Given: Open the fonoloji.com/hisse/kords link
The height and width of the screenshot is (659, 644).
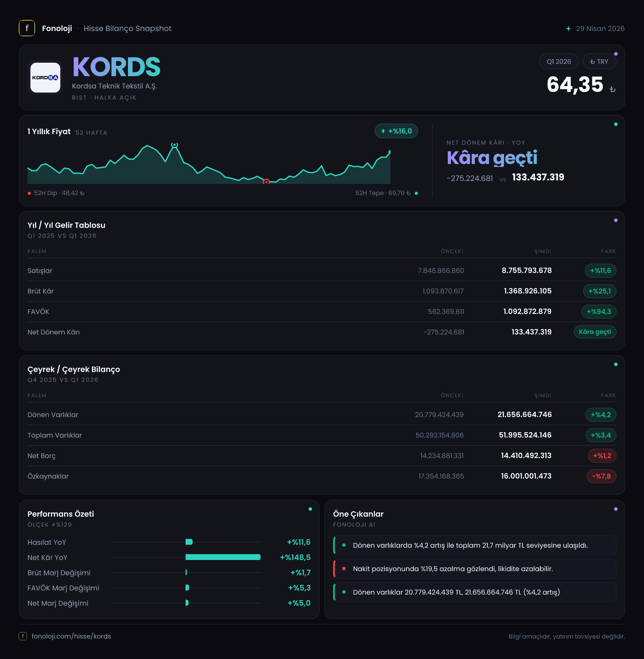Looking at the screenshot, I should [x=71, y=636].
